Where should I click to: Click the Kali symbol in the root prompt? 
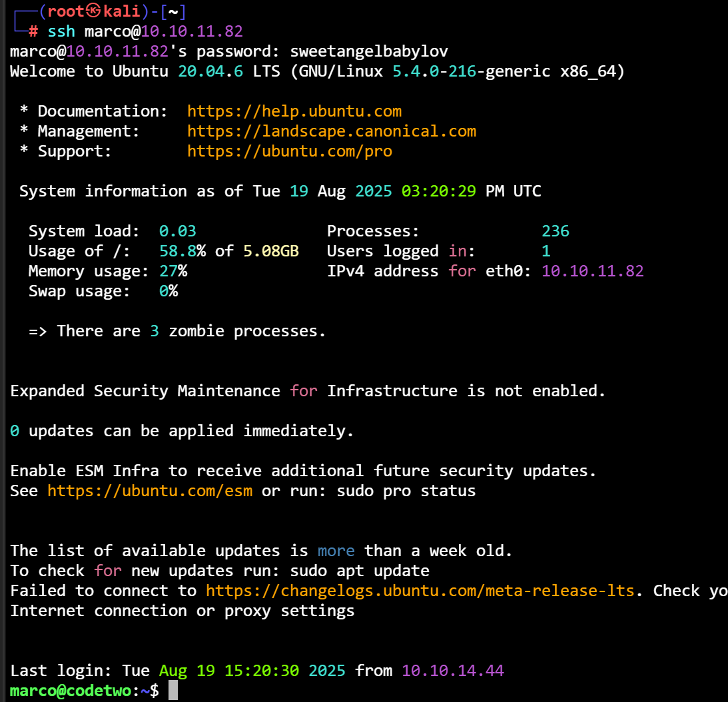94,11
